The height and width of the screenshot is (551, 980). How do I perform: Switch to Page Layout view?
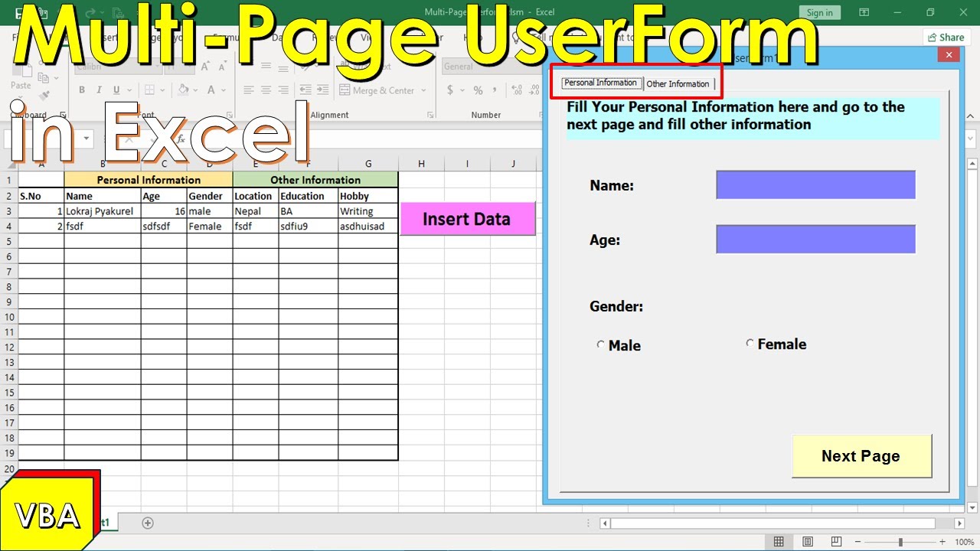click(808, 542)
